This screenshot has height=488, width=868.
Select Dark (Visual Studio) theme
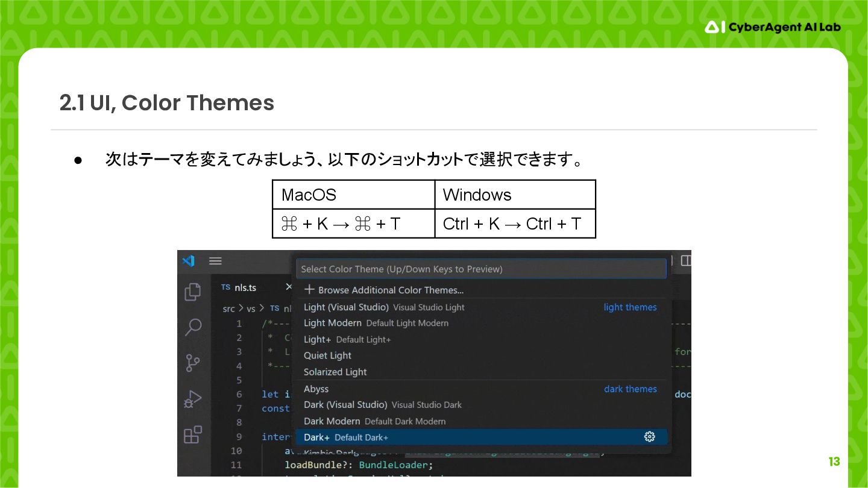(481, 405)
